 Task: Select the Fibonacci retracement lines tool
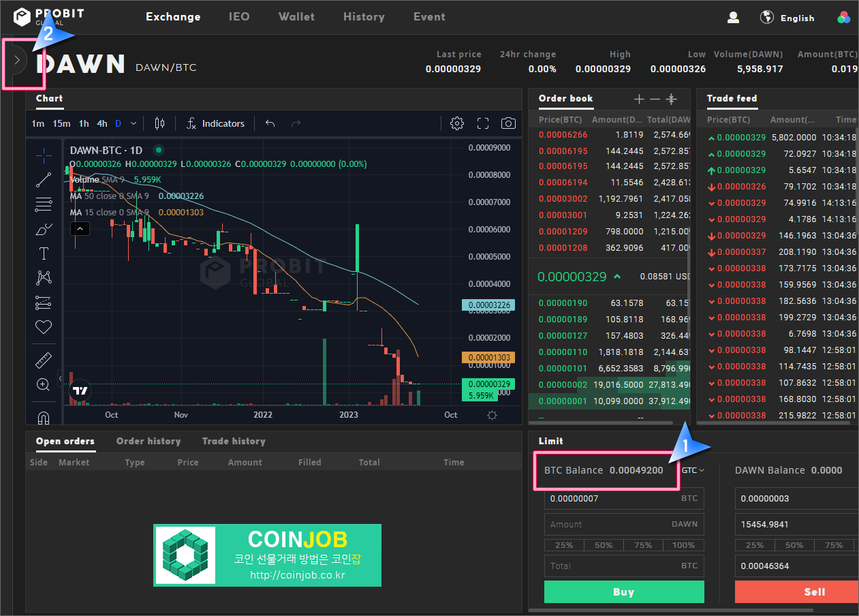[x=44, y=204]
